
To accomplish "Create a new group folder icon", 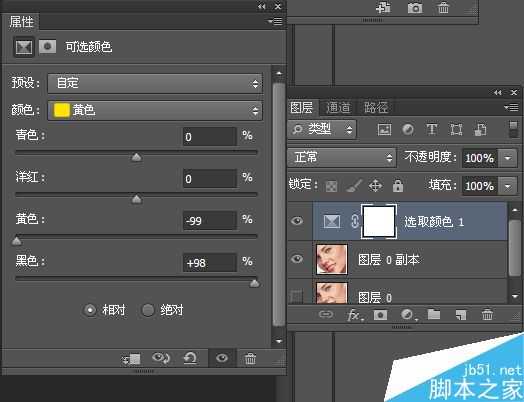I will coord(433,314).
